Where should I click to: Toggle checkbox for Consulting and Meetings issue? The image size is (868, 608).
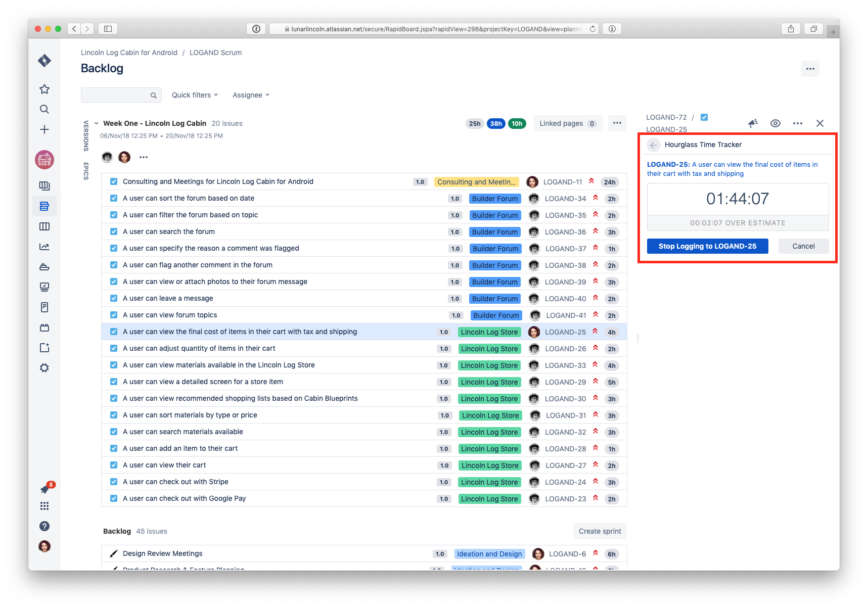[x=114, y=181]
